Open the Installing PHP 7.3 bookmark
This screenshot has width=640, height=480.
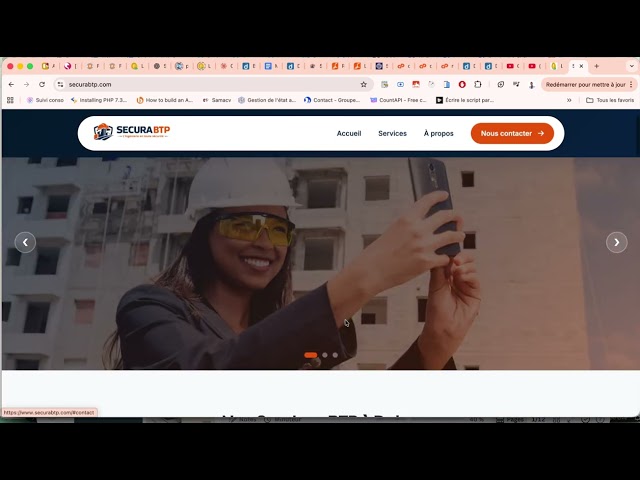[99, 100]
